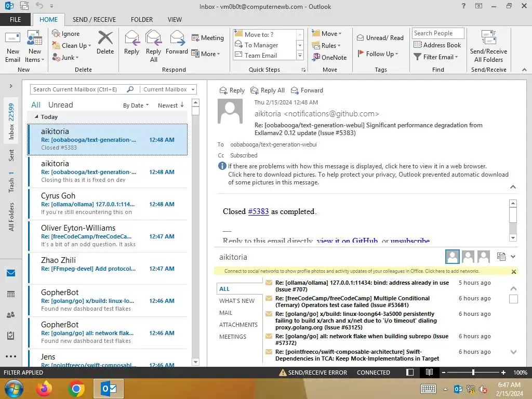Open Cyrus Goh's ollama message
This screenshot has height=399, width=532.
point(108,204)
